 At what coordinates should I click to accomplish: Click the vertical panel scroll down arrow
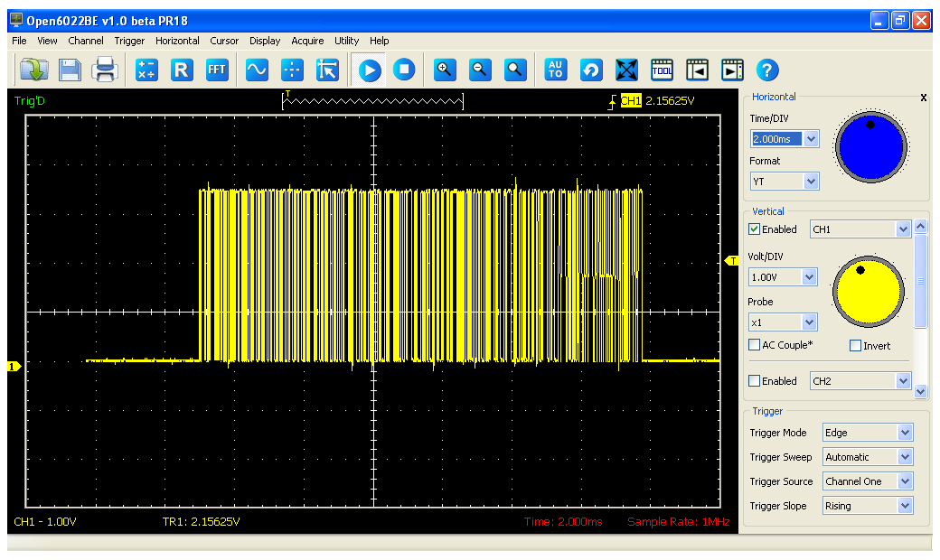pyautogui.click(x=921, y=392)
